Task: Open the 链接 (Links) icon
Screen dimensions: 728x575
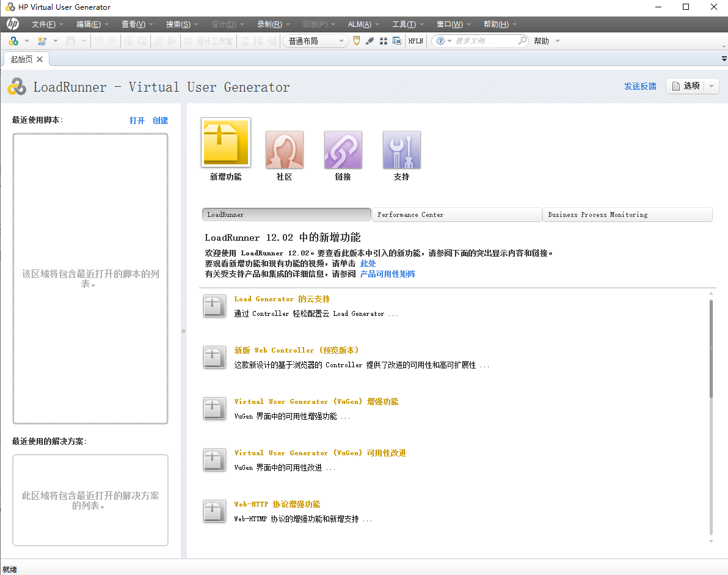Action: (x=343, y=148)
